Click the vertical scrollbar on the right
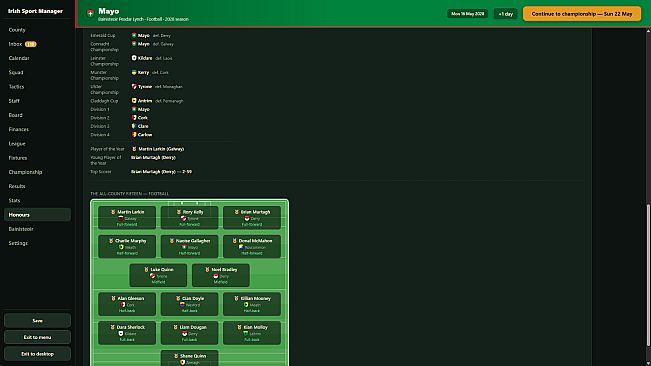651x366 pixels. [648, 276]
